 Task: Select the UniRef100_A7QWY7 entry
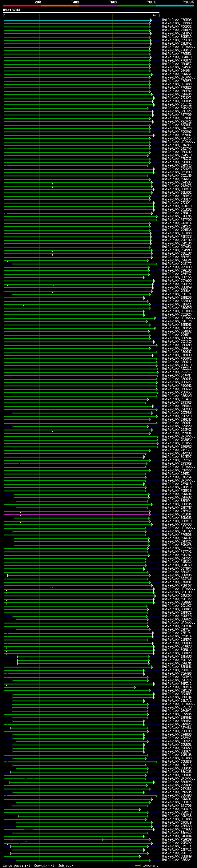click(177, 61)
